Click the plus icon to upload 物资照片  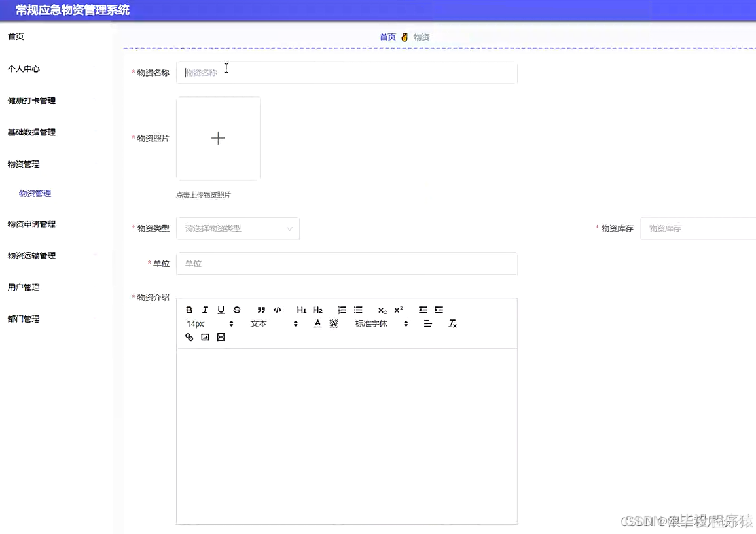click(x=218, y=138)
